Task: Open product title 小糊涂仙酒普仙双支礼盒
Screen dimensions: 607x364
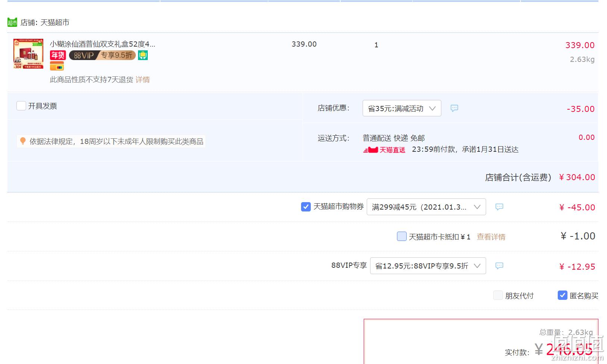Action: (103, 44)
